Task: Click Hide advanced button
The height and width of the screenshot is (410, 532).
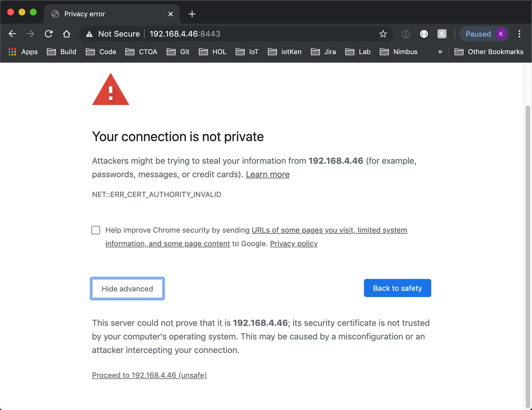Action: [127, 288]
